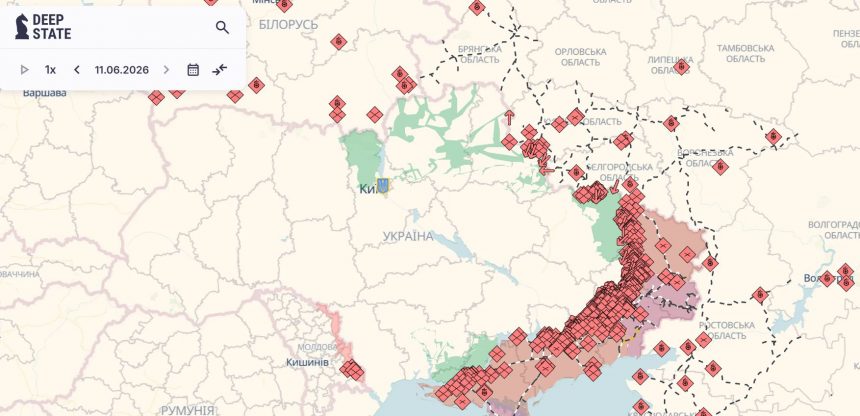Go to the previous date arrow
The width and height of the screenshot is (860, 416).
pos(77,70)
